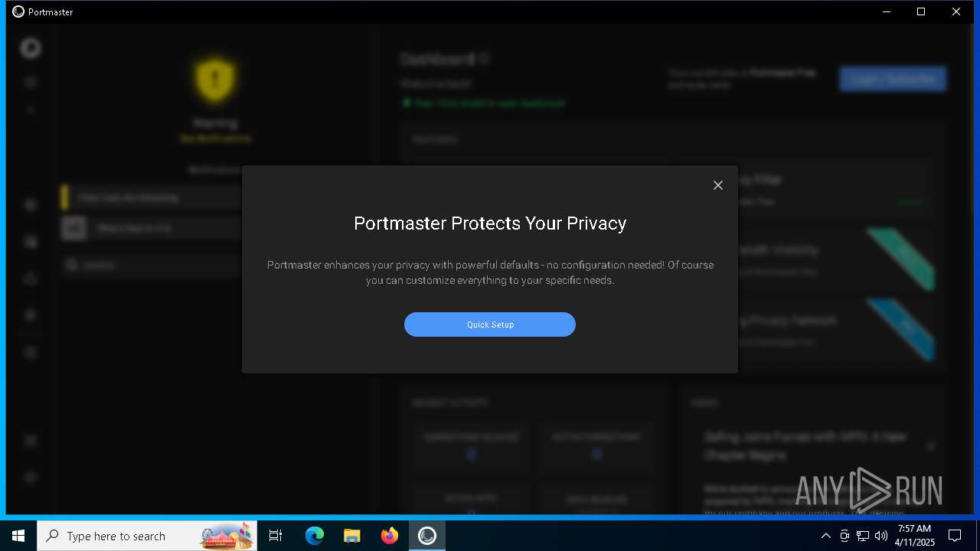Show hidden system tray icons
Viewport: 980px width, 551px height.
(x=825, y=536)
